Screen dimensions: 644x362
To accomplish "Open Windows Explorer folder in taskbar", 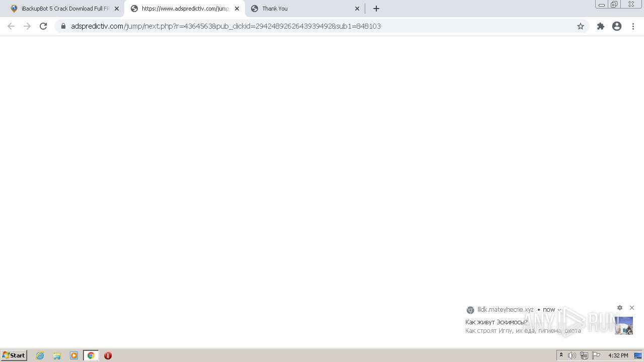I will coord(57,355).
